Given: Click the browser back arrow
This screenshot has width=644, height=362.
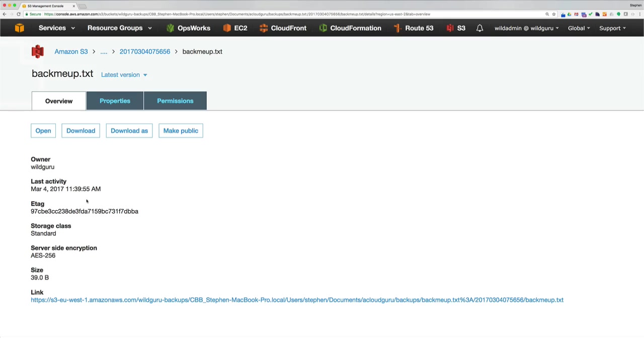Looking at the screenshot, I should 5,14.
